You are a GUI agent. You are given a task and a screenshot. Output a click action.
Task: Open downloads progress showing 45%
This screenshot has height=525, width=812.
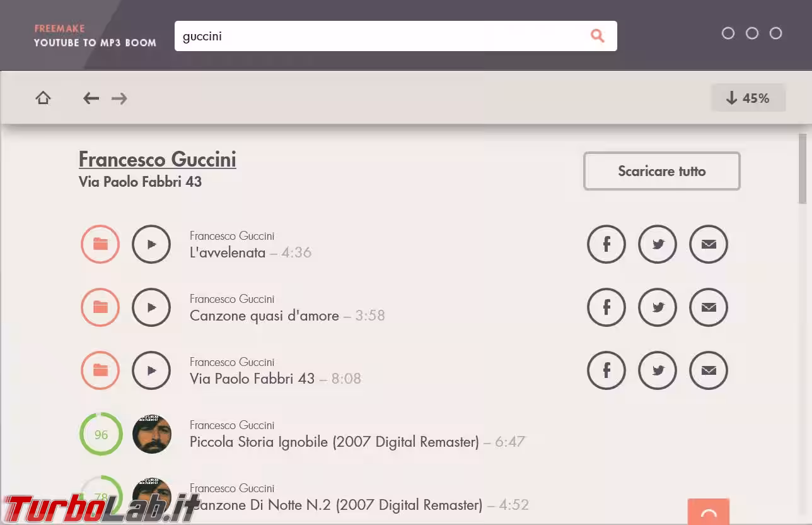click(748, 98)
